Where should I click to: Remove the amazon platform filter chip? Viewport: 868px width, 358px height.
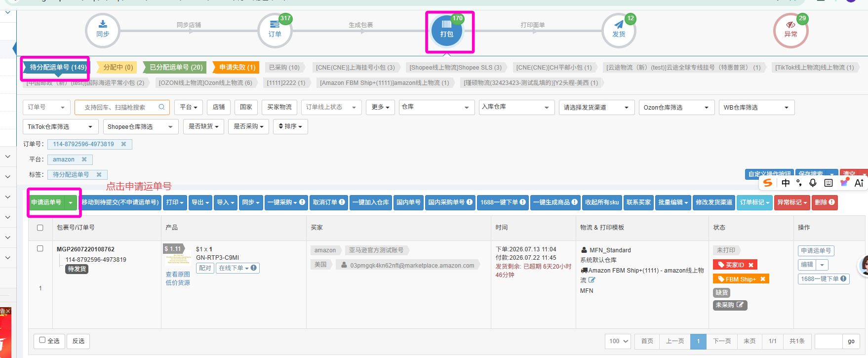[84, 159]
